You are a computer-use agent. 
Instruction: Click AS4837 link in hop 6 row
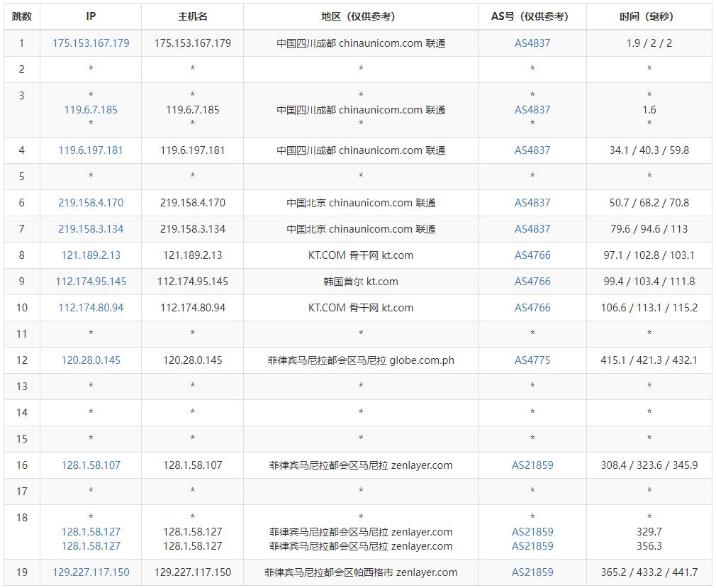[x=532, y=203]
